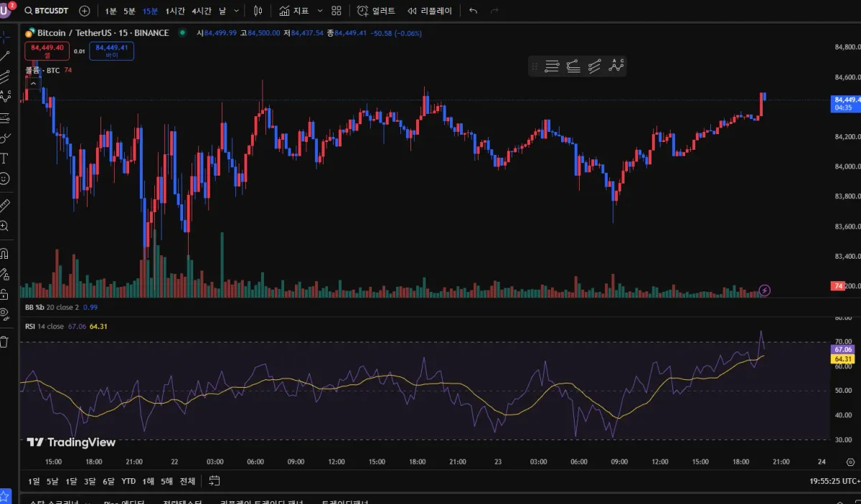Click the undo arrow in toolbar
The image size is (861, 504).
[473, 11]
